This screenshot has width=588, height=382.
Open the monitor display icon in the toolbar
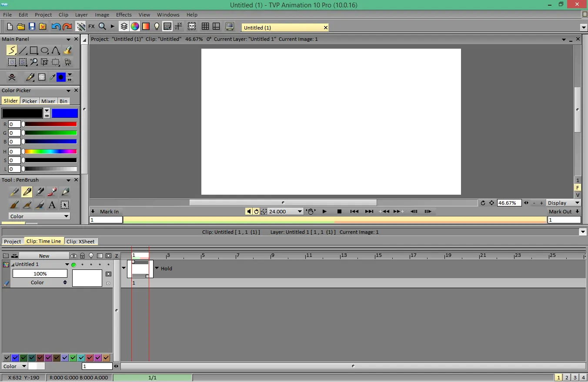coord(230,27)
